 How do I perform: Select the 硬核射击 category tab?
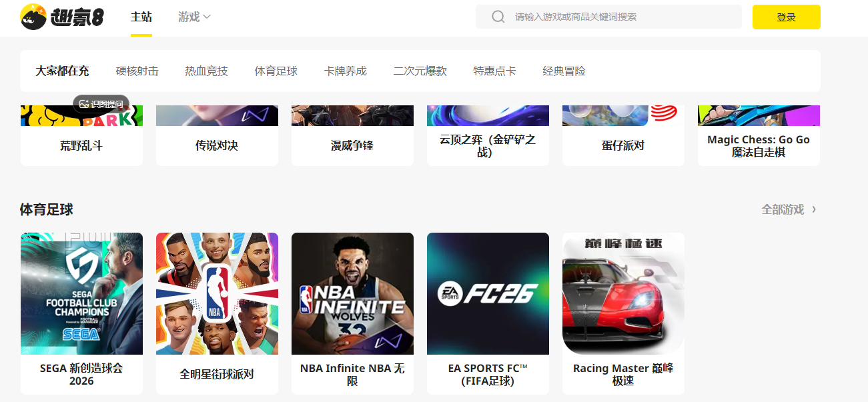coord(137,71)
